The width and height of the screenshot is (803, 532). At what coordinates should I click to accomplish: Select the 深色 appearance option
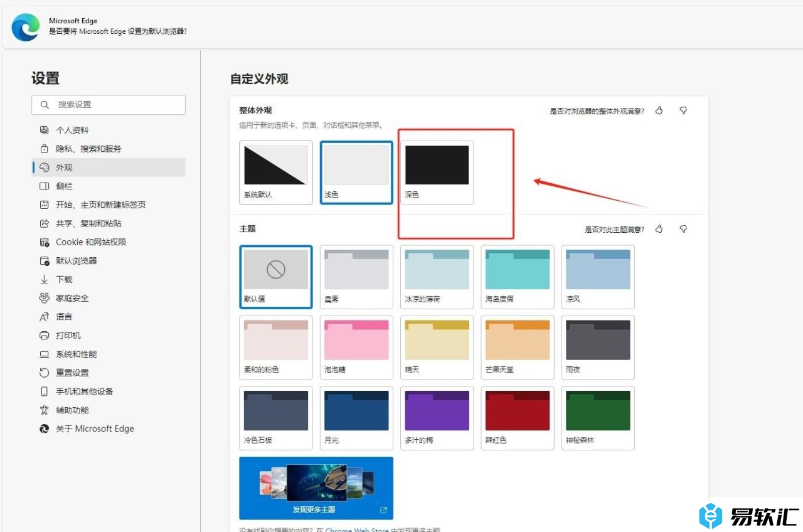click(x=437, y=173)
